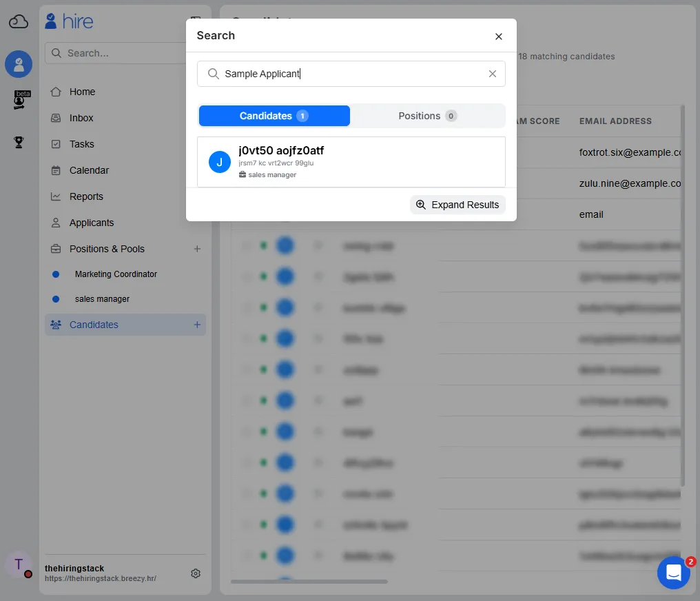Click the Positions & Pools briefcase icon
700x601 pixels.
tap(56, 249)
